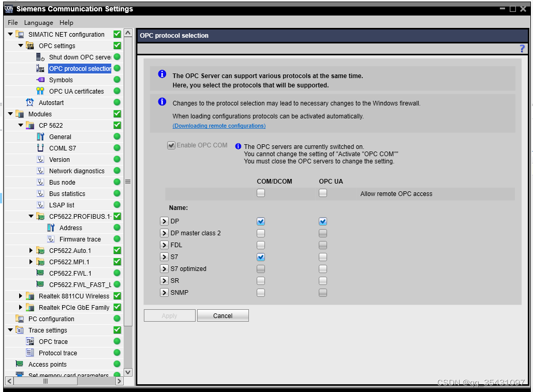Expand the CP5622.MPI.1 tree node
533x392 pixels.
point(31,262)
